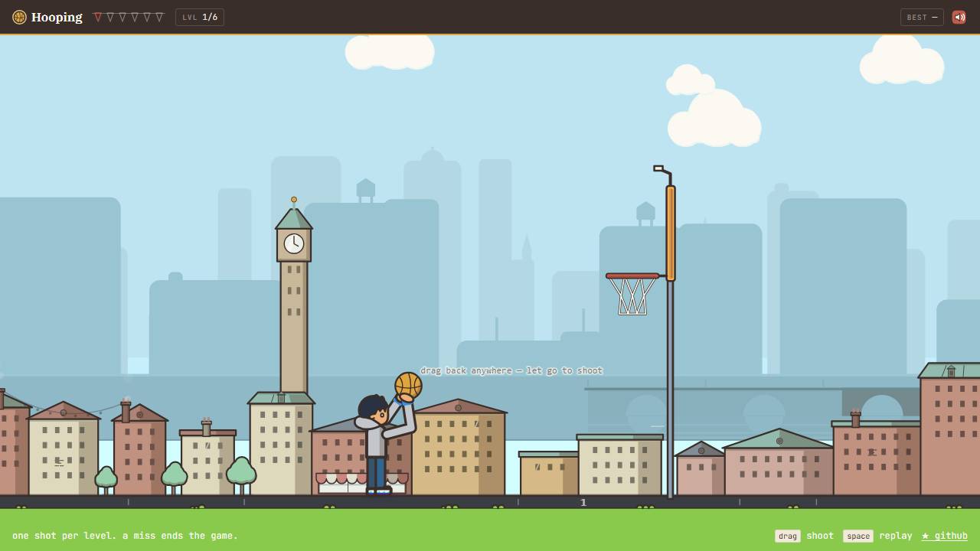Click the Hooping basketball logo icon
Image resolution: width=980 pixels, height=551 pixels.
(x=19, y=17)
